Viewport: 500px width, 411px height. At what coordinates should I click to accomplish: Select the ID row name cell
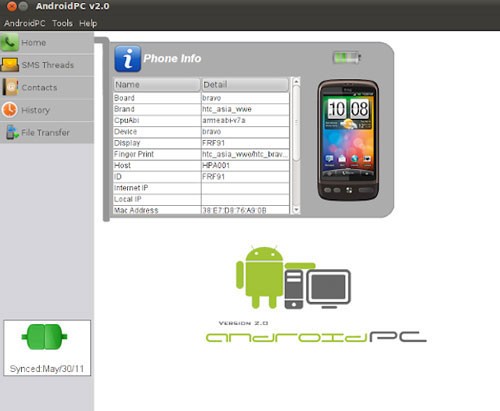[157, 177]
